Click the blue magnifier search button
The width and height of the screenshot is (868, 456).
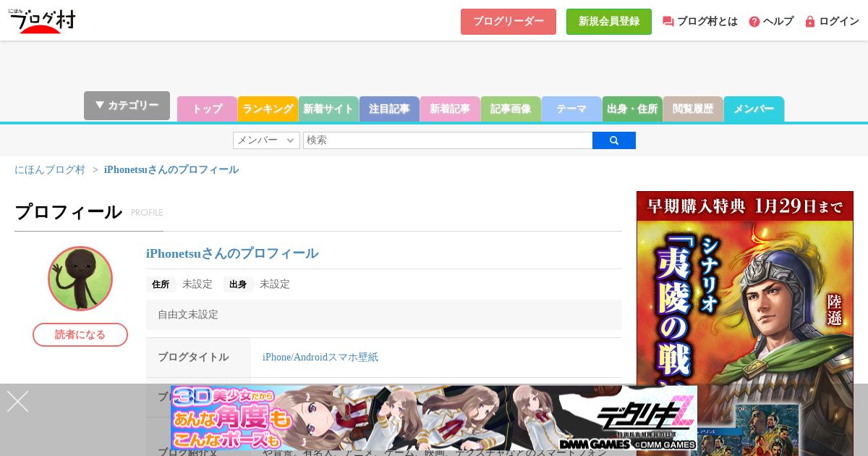[x=613, y=140]
